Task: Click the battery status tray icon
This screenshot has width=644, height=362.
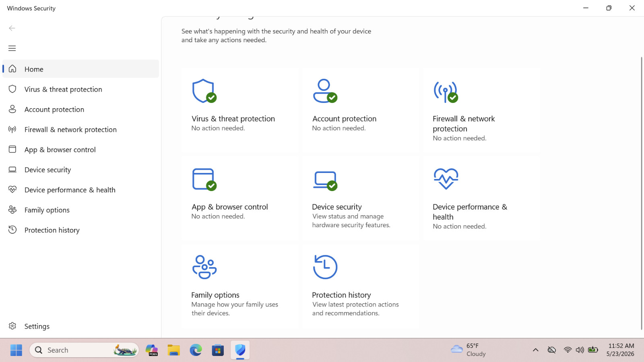Action: click(593, 350)
